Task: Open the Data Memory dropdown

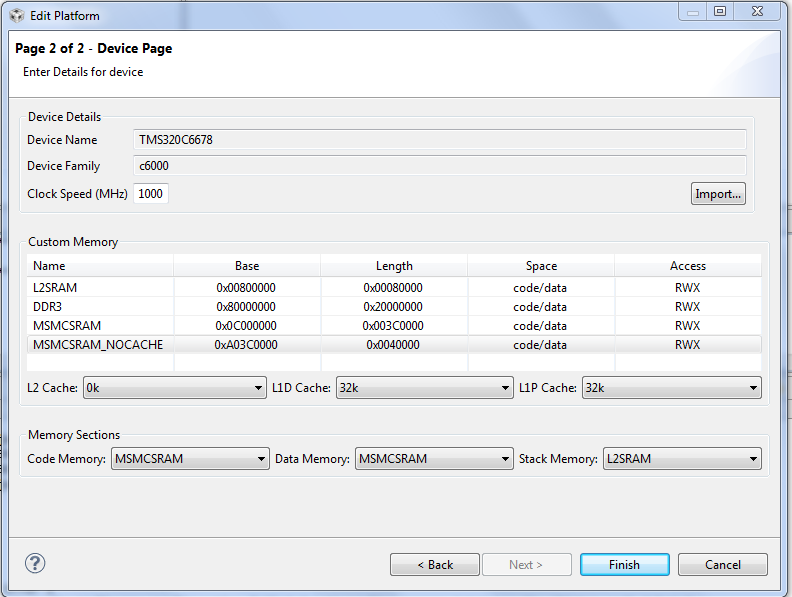Action: click(434, 459)
